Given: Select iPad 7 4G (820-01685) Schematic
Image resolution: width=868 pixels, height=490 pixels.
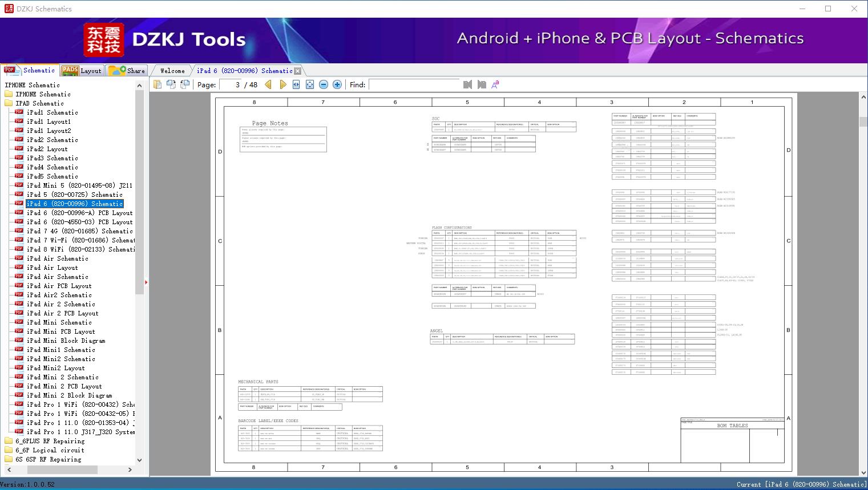Looking at the screenshot, I should tap(79, 231).
